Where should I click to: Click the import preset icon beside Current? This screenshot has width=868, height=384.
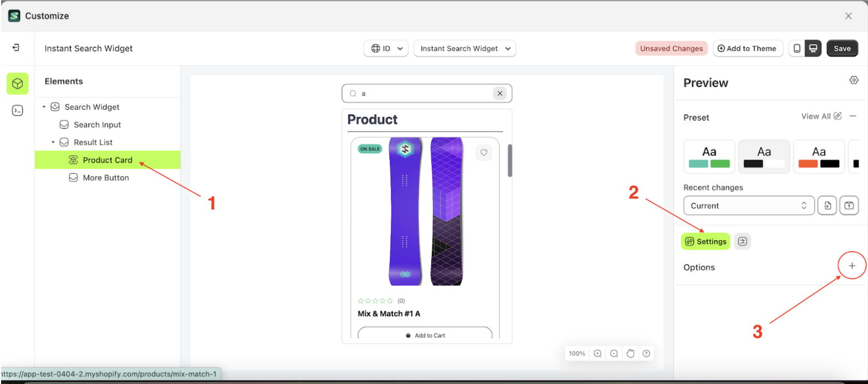point(827,205)
